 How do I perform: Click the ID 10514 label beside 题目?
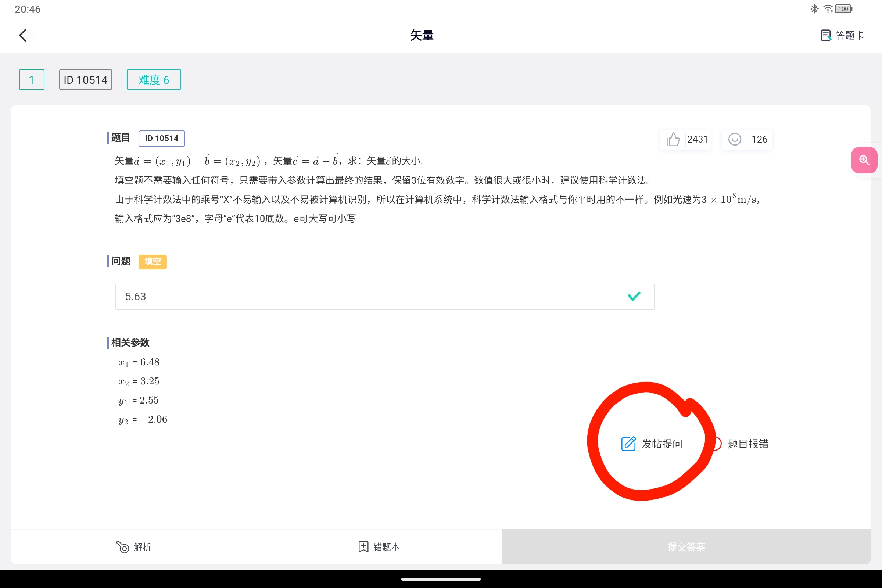162,138
